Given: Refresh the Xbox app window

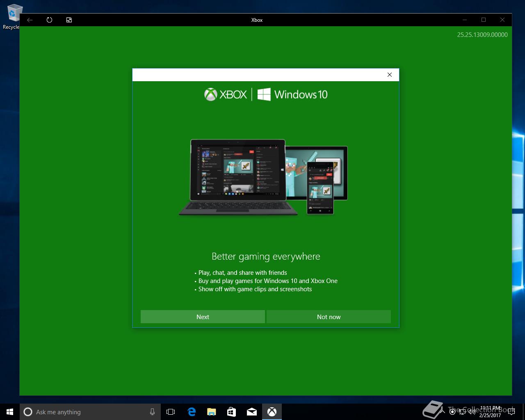Looking at the screenshot, I should tap(50, 20).
